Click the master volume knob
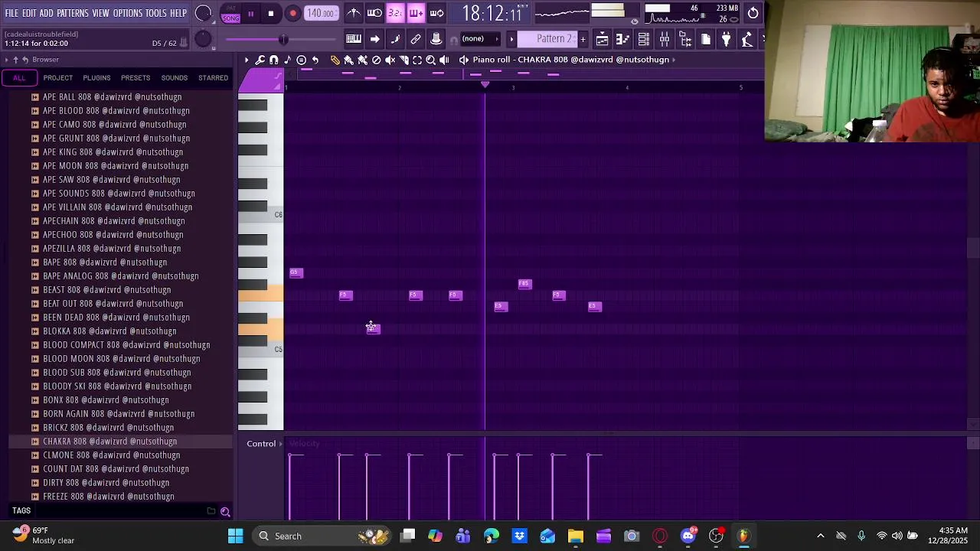Screen dimensions: 980x551 [x=203, y=14]
